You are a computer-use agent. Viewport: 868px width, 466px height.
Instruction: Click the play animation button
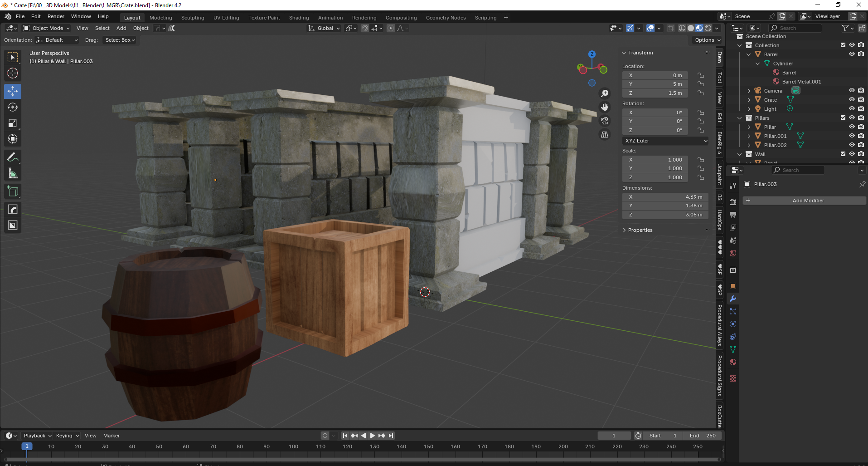[x=373, y=436]
